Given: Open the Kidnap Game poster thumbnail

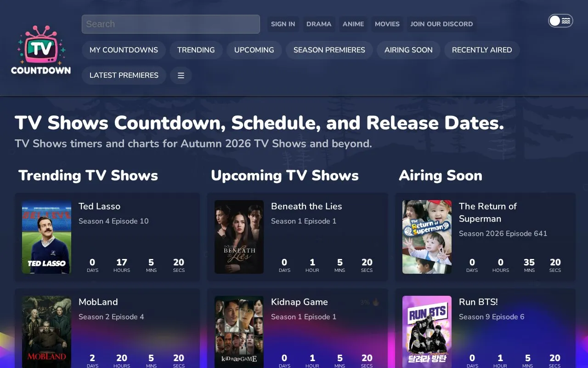Looking at the screenshot, I should tap(239, 332).
